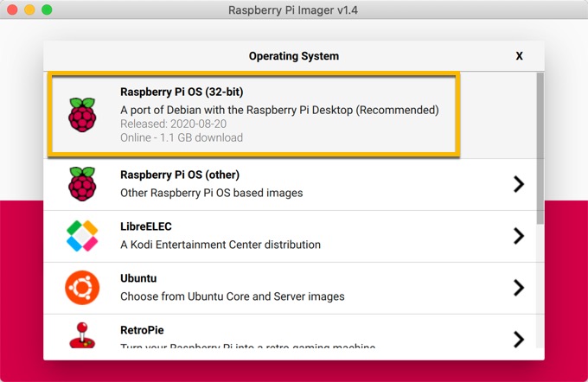Expand the Raspberry Pi OS (other) chevron
588x382 pixels.
point(519,184)
